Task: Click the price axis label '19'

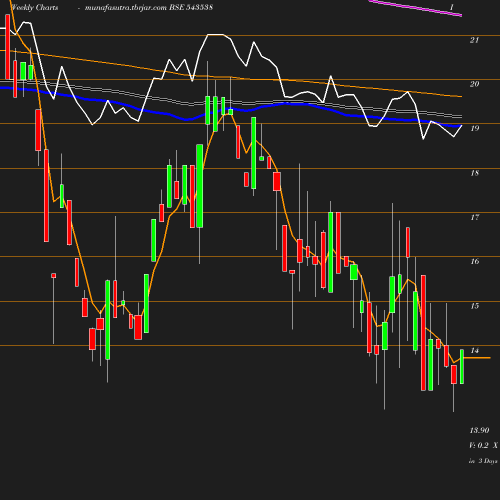Action: point(475,128)
